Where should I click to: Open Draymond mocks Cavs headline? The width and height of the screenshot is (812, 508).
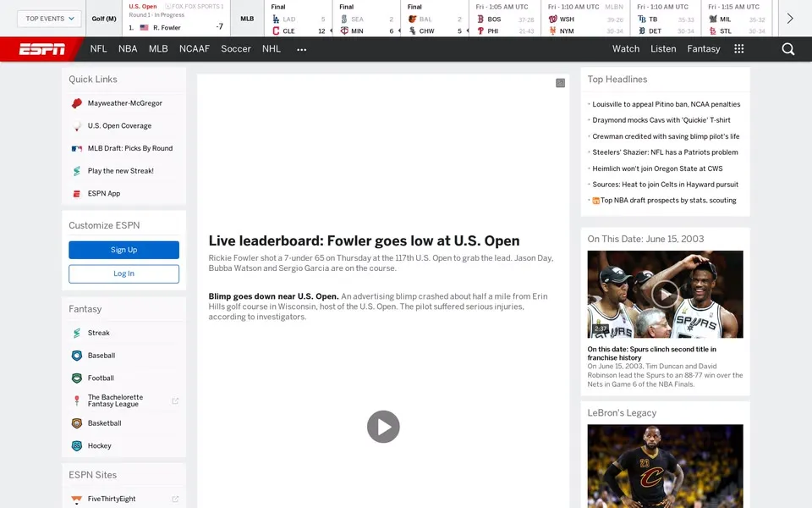click(x=661, y=119)
